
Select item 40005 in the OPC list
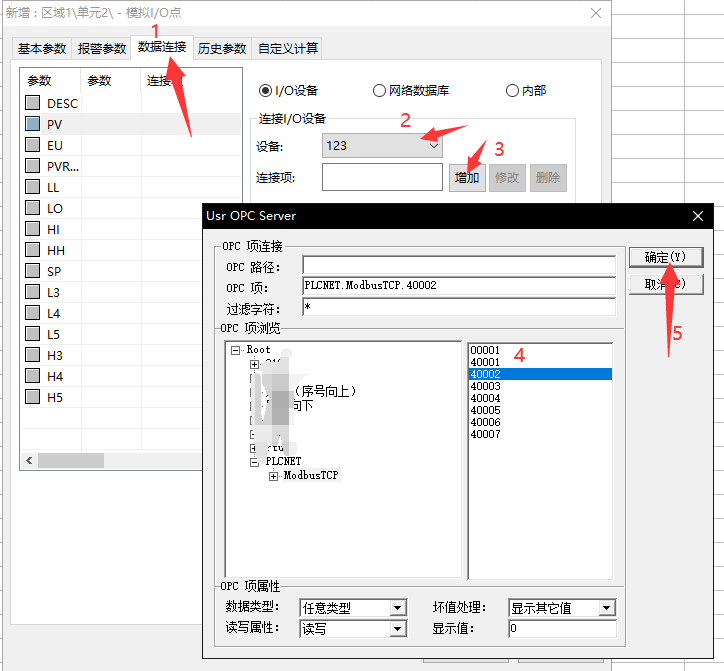pyautogui.click(x=486, y=410)
